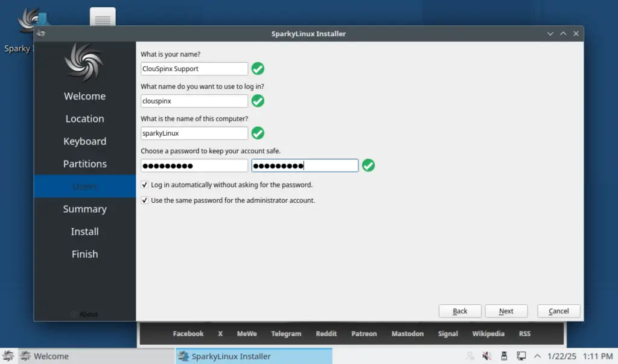Unmute audio from the system tray speaker icon
This screenshot has height=364, width=618.
(487, 356)
